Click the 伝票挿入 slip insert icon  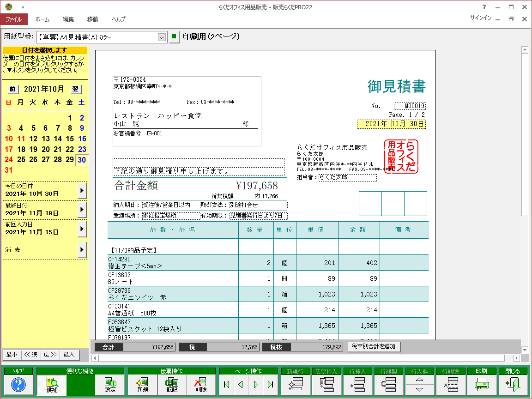tap(326, 384)
